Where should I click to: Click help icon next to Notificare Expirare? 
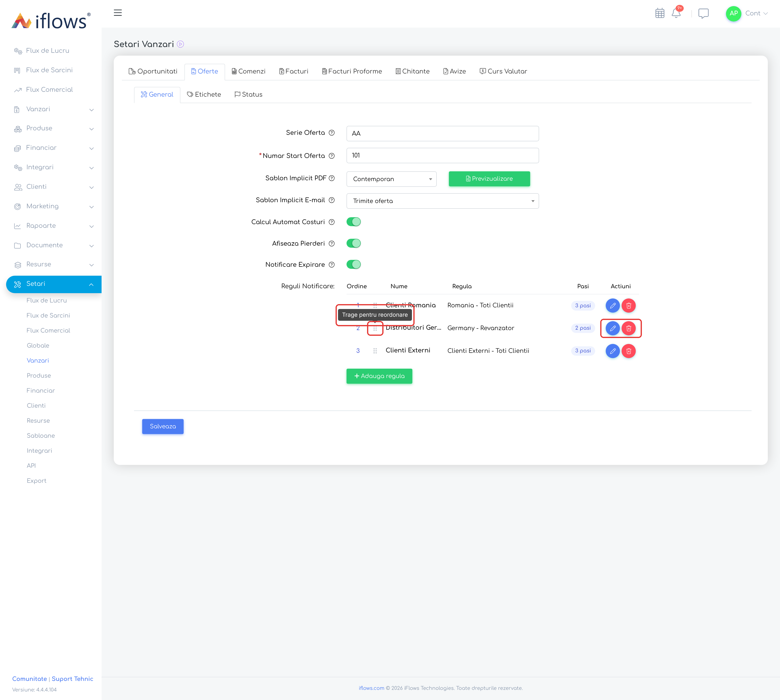(x=332, y=265)
